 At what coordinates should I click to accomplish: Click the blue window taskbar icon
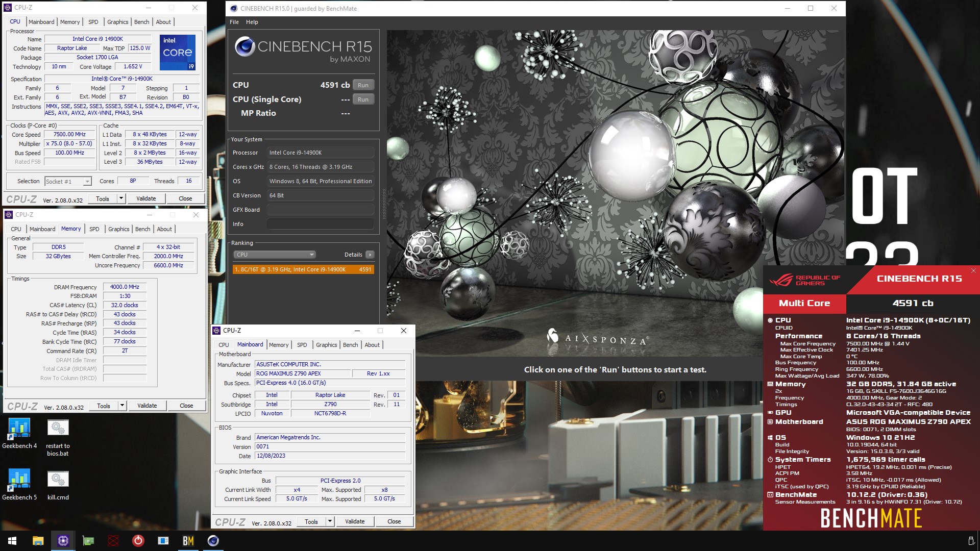tap(163, 541)
